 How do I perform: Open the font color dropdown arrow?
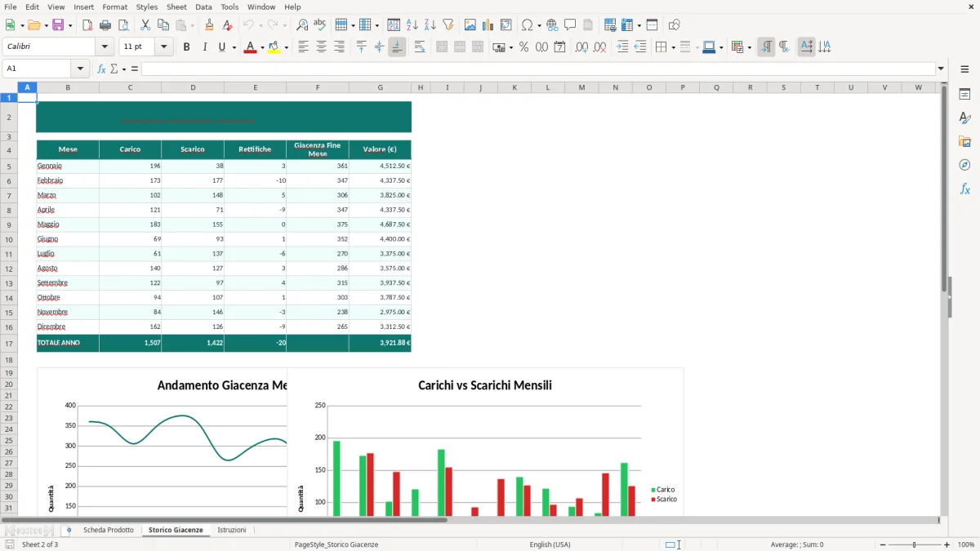click(x=261, y=47)
